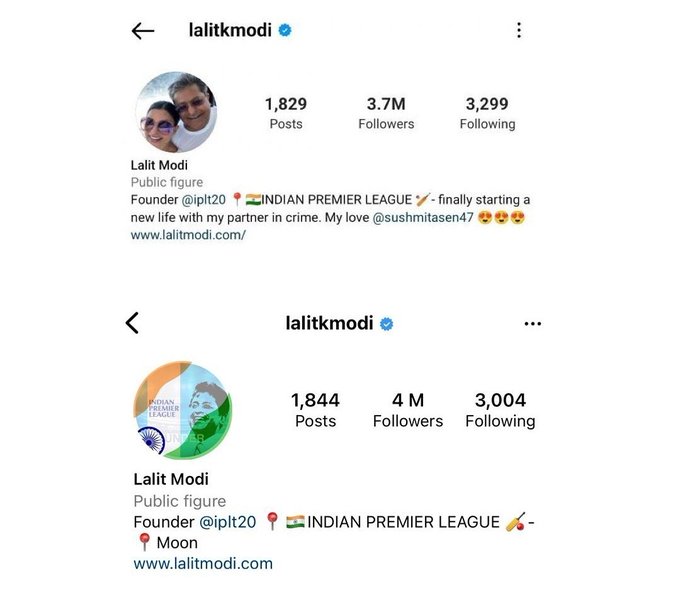Tap the back chevron in bottom profile
The image size is (680, 614).
(x=132, y=323)
